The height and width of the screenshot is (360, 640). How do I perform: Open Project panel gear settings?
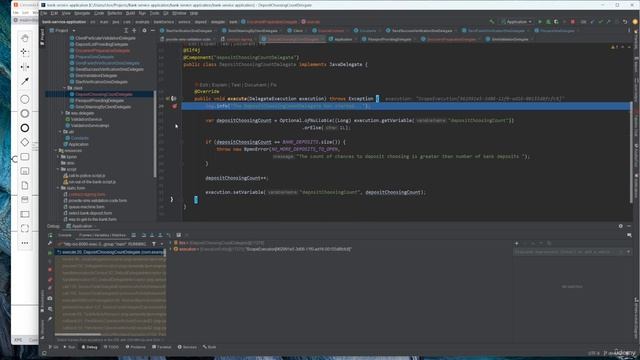pyautogui.click(x=144, y=31)
